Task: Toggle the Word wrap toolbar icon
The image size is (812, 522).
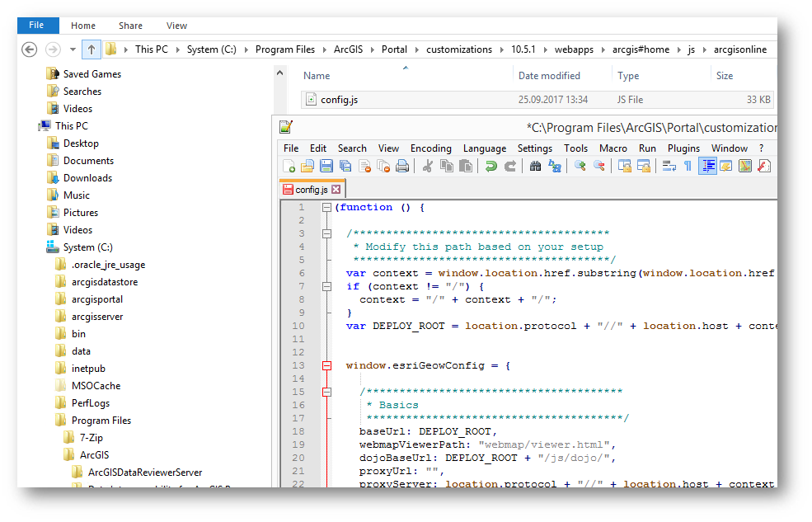Action: pos(669,166)
